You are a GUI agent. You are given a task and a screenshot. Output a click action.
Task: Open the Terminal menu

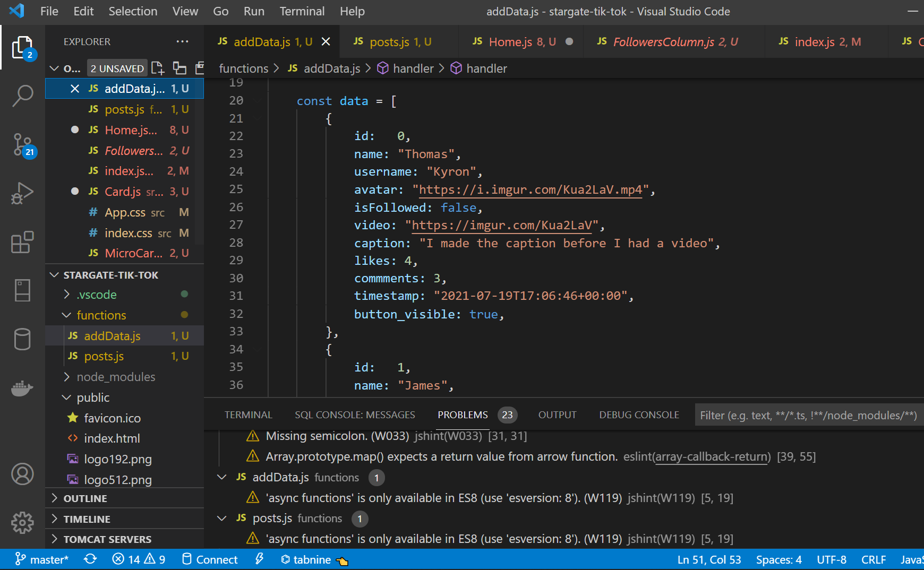(x=301, y=11)
